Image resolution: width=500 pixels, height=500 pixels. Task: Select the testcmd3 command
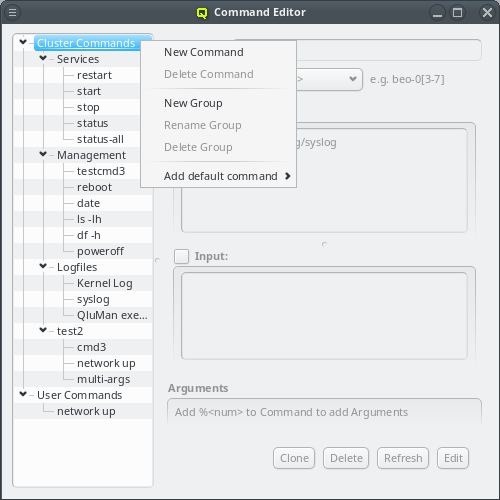pos(101,171)
